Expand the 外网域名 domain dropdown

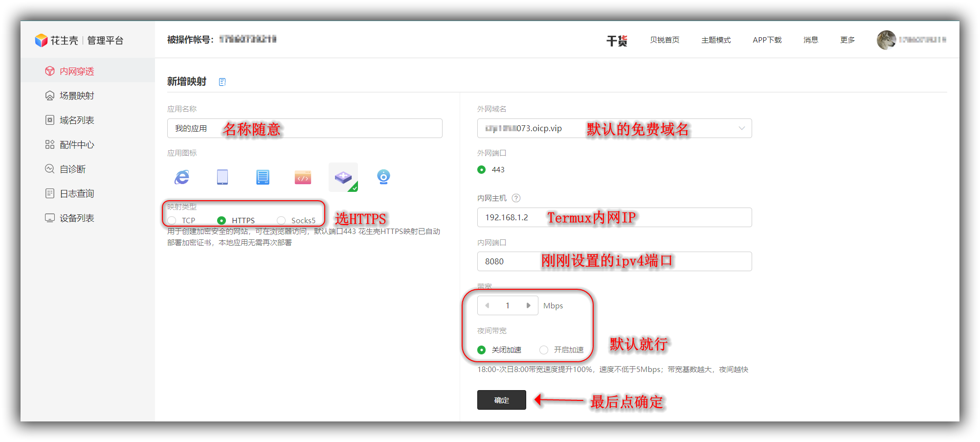(x=741, y=128)
